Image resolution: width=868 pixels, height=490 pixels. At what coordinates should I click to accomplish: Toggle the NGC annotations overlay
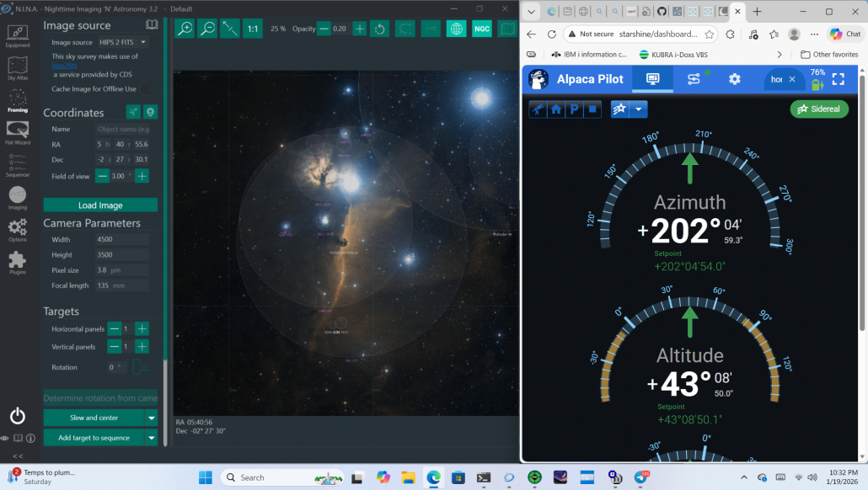pos(482,29)
